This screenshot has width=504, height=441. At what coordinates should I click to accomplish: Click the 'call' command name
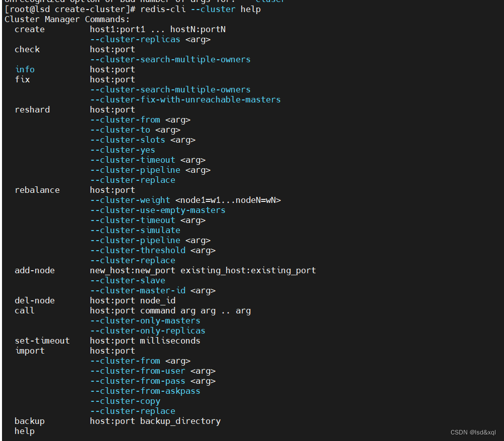25,310
